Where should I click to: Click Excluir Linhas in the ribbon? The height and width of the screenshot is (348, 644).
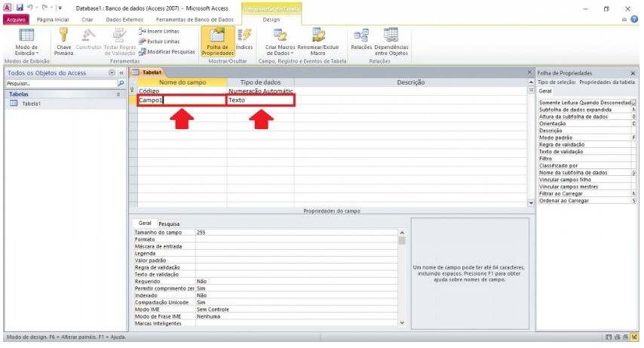coord(158,42)
